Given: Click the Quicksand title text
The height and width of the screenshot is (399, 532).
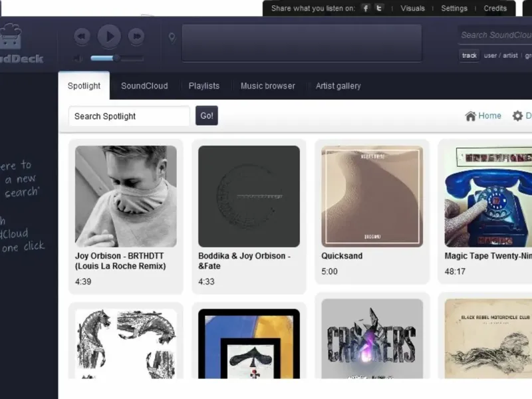Looking at the screenshot, I should [342, 256].
